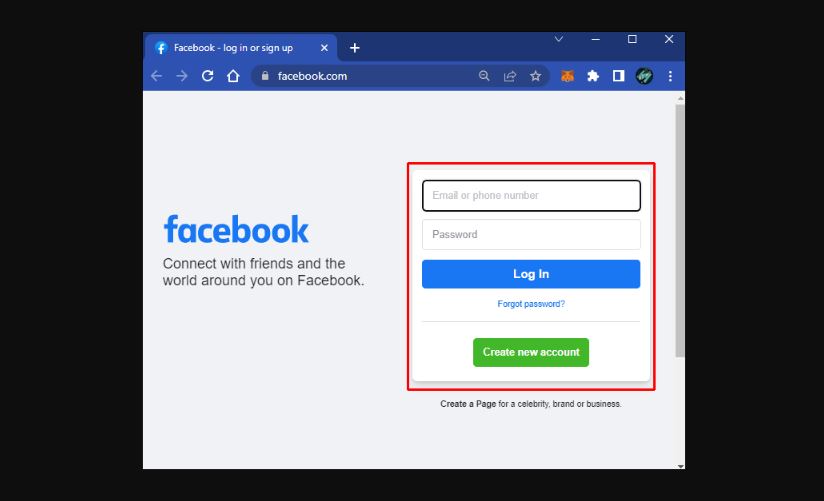Click the facebook logo
The image size is (824, 501).
click(236, 230)
